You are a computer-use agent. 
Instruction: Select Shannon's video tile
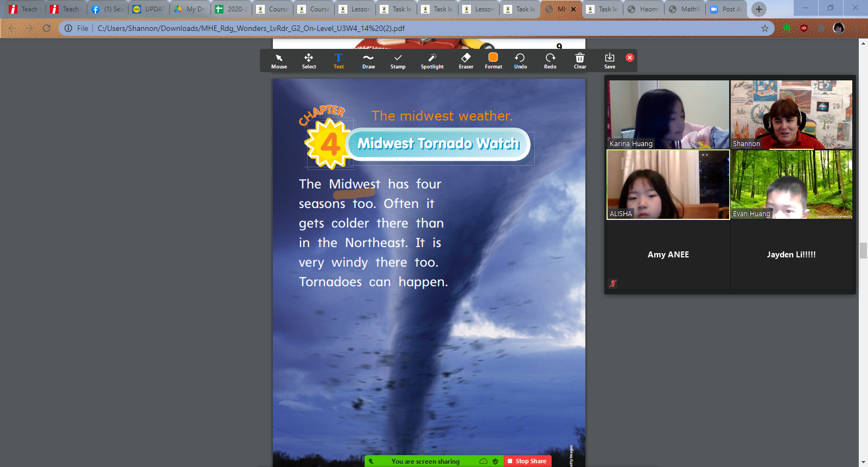(x=792, y=115)
